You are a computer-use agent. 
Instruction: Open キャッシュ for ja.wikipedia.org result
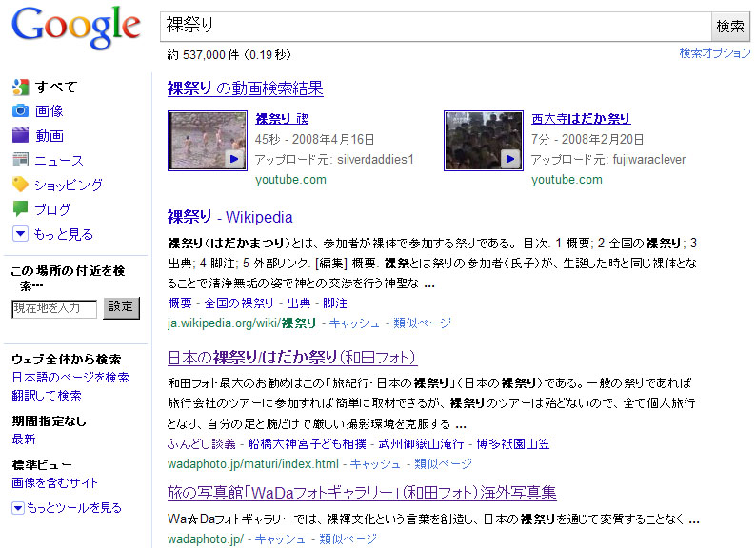[x=354, y=323]
